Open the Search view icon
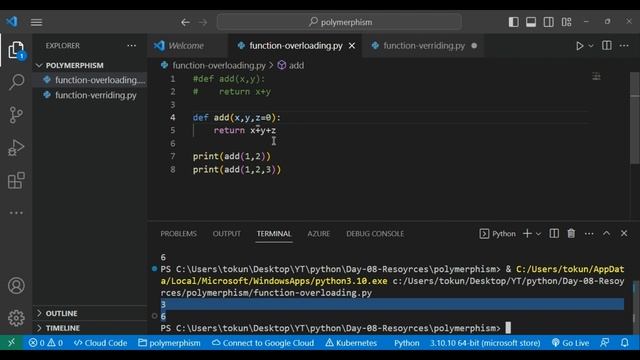Image resolution: width=640 pixels, height=360 pixels. 16,82
